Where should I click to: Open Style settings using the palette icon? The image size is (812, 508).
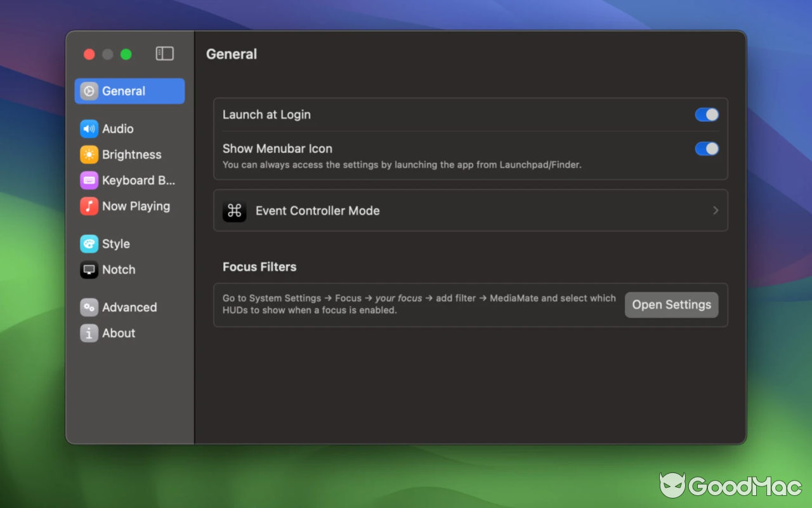[x=88, y=243]
